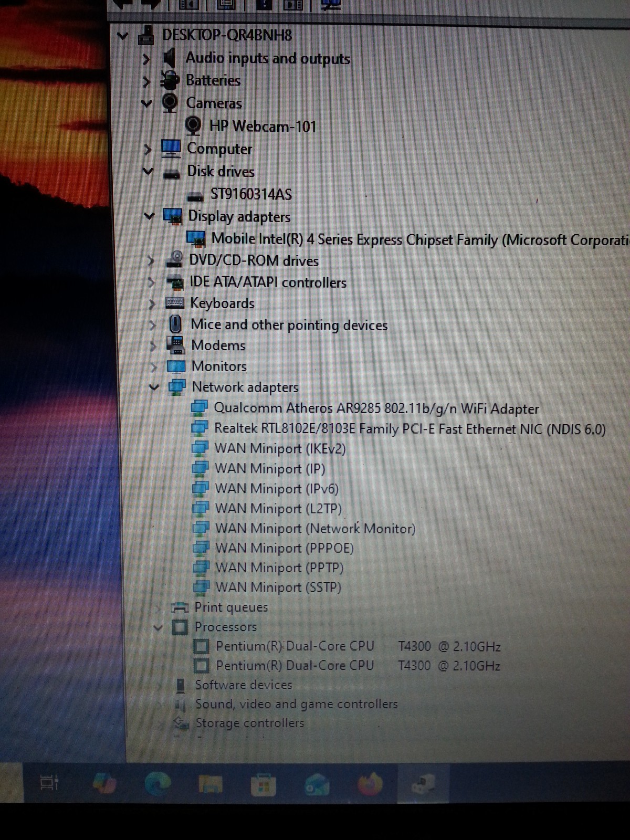Collapse the Network adapters category

point(154,387)
